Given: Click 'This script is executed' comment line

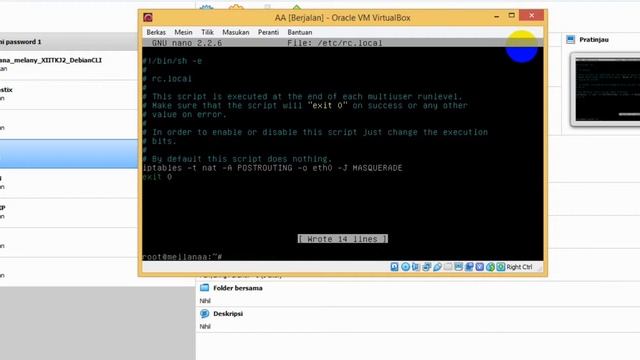Looking at the screenshot, I should pyautogui.click(x=302, y=97).
